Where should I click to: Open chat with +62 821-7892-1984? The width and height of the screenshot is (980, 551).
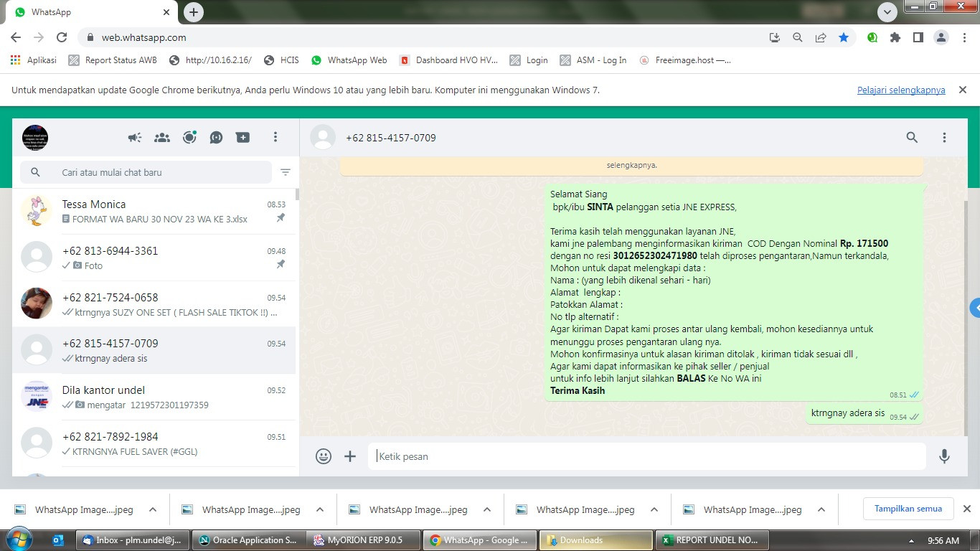click(154, 443)
